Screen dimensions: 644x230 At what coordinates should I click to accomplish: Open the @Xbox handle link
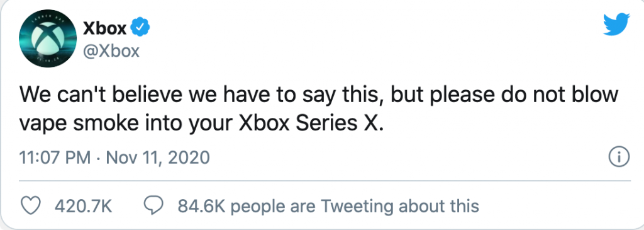click(111, 52)
